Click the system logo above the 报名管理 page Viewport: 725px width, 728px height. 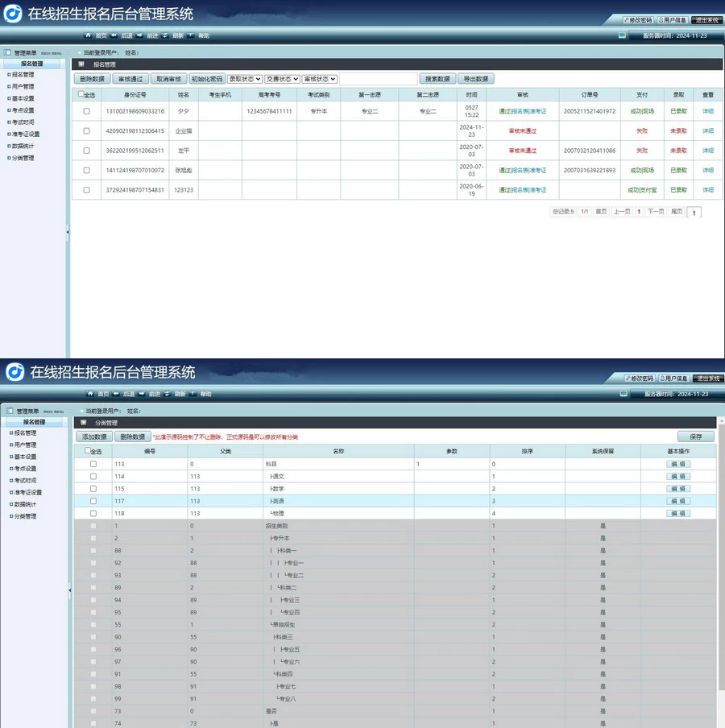[14, 14]
